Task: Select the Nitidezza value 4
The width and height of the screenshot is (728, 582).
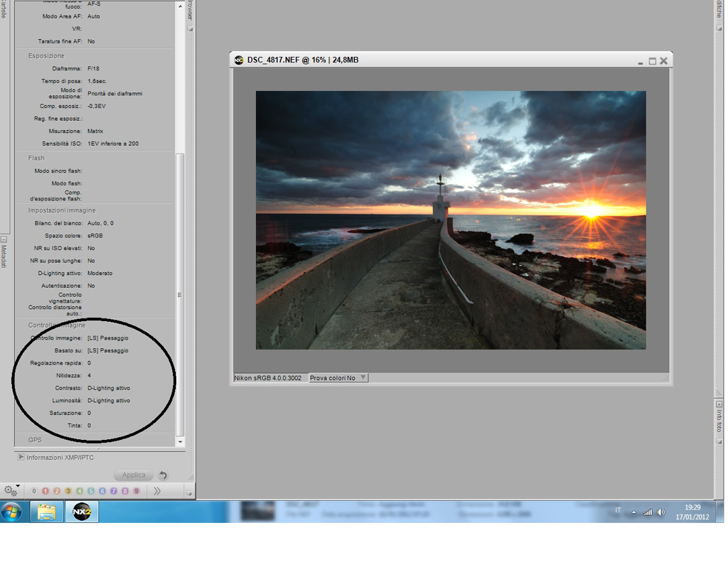Action: point(89,375)
